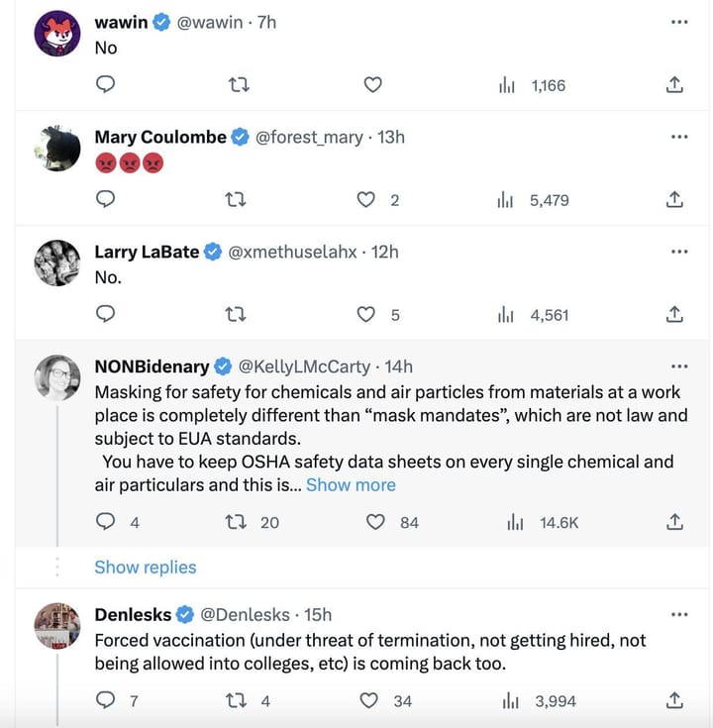Viewport: 713px width, 728px height.
Task: Like Mary Coulombe's angry emoji tweet
Action: click(x=366, y=200)
